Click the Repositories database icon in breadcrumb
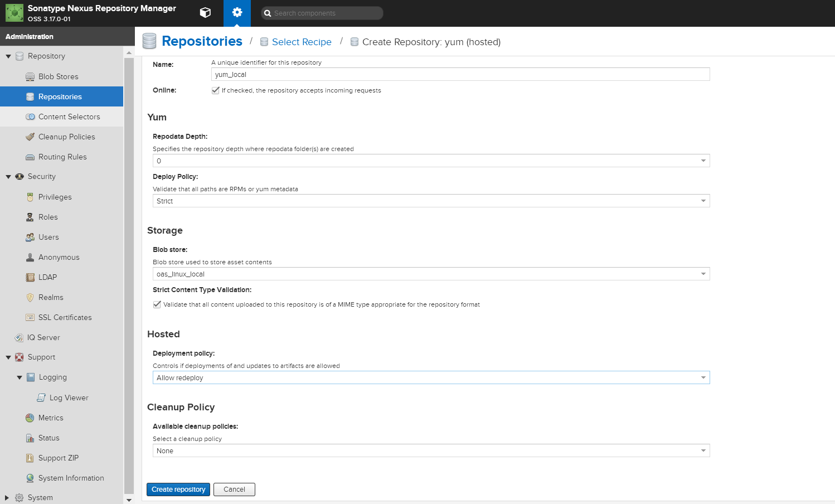This screenshot has height=504, width=835. click(149, 41)
